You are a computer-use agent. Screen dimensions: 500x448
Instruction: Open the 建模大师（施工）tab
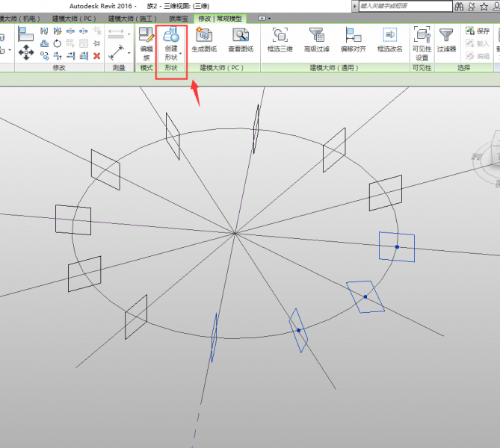(x=133, y=17)
